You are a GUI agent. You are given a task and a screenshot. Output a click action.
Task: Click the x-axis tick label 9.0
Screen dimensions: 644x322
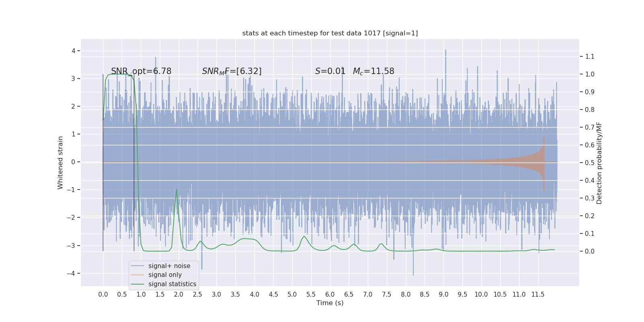point(444,294)
